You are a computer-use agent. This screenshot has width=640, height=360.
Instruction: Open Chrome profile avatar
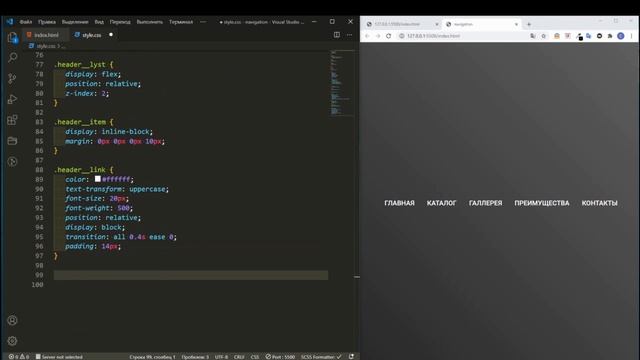[x=621, y=36]
